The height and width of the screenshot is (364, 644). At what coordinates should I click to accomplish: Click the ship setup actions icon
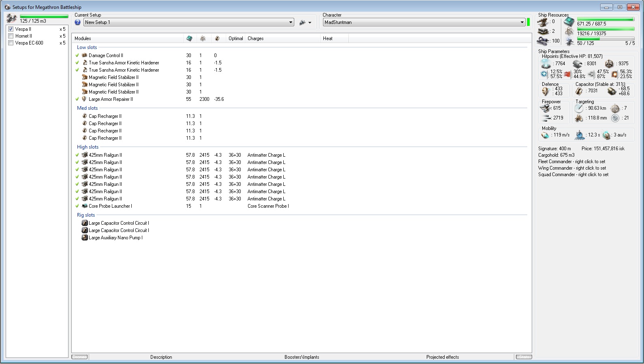tap(302, 23)
